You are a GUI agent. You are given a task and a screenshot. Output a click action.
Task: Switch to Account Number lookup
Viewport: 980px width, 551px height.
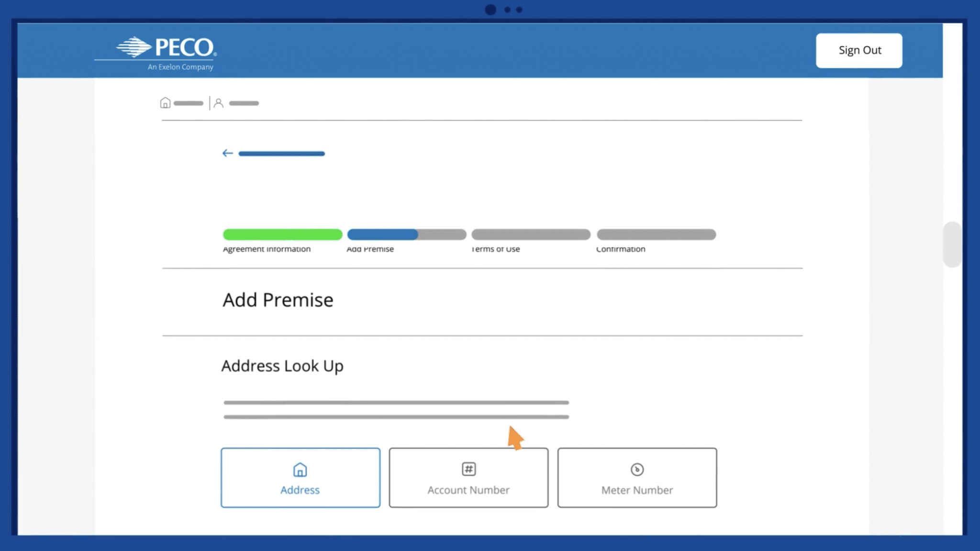click(468, 490)
